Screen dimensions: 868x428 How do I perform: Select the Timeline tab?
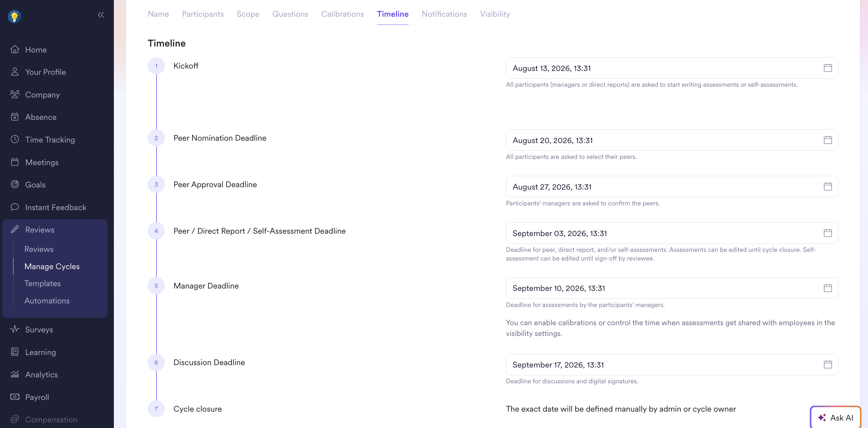[393, 14]
